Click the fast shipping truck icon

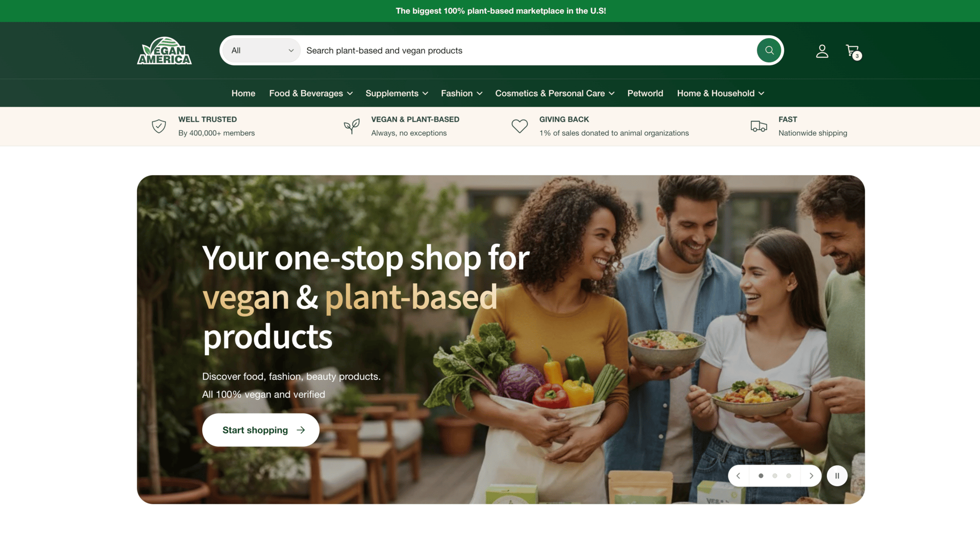click(758, 126)
